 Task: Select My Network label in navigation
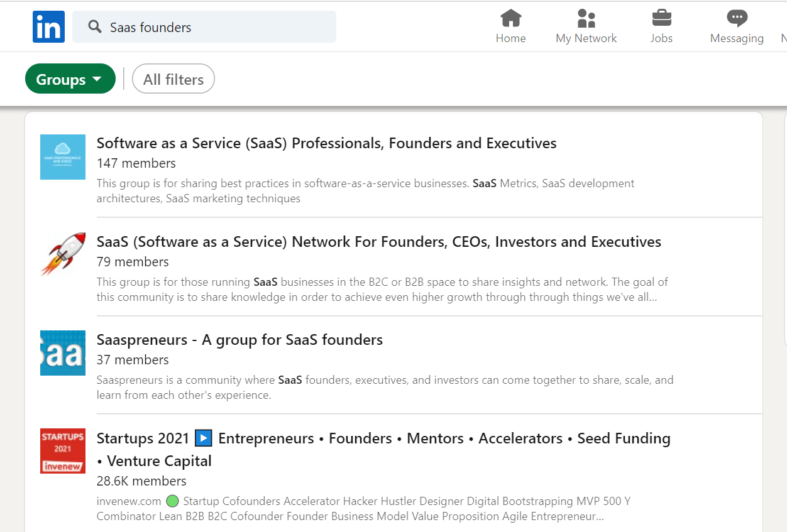tap(586, 38)
